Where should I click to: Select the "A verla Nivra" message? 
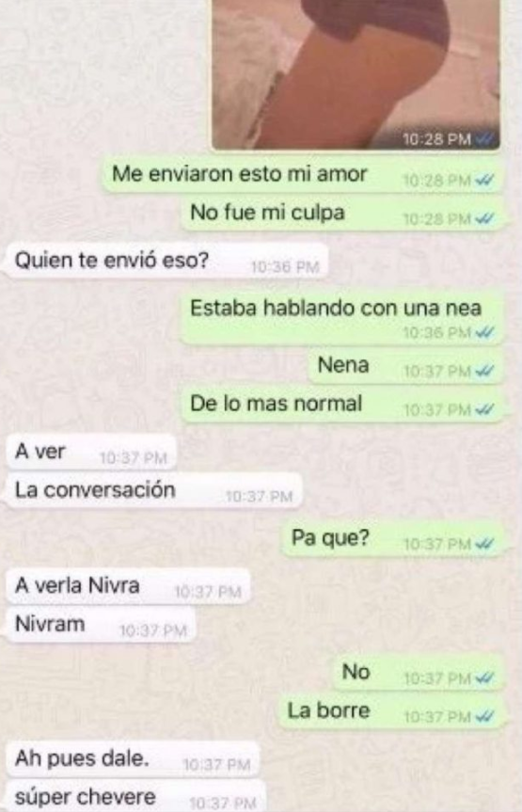coord(128,586)
